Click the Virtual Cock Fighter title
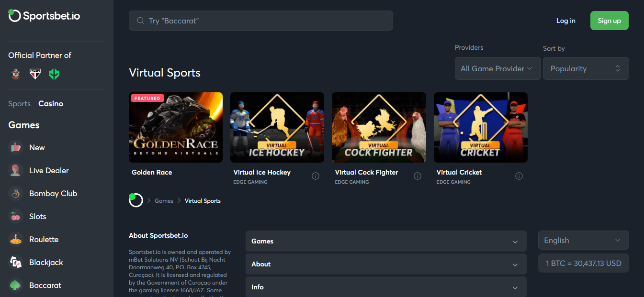Viewport: 644px width, 297px height. pyautogui.click(x=366, y=172)
